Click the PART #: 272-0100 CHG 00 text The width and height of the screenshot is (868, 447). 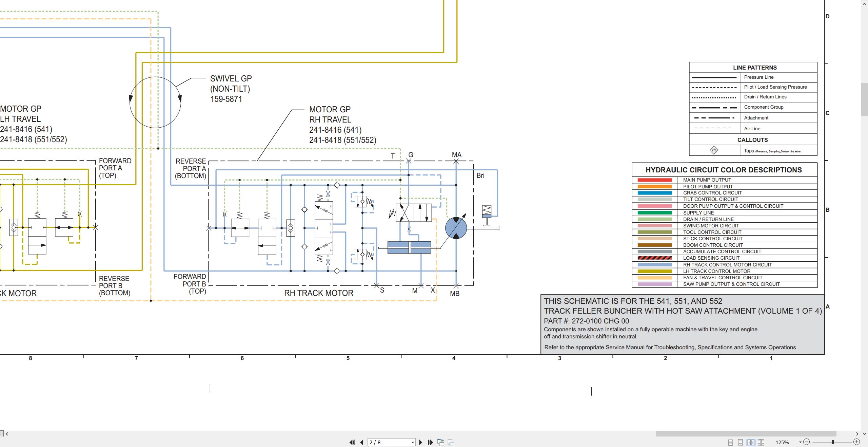[x=586, y=321]
